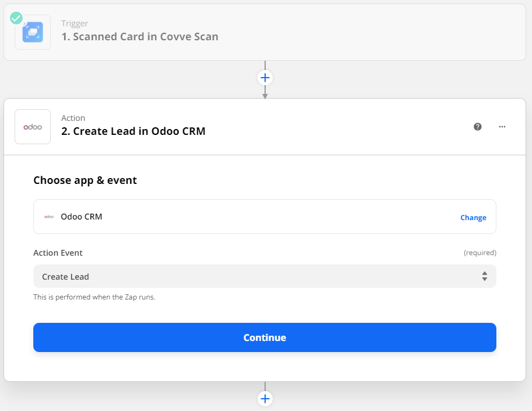Add a step after the Odoo action
This screenshot has height=411, width=532.
(265, 399)
